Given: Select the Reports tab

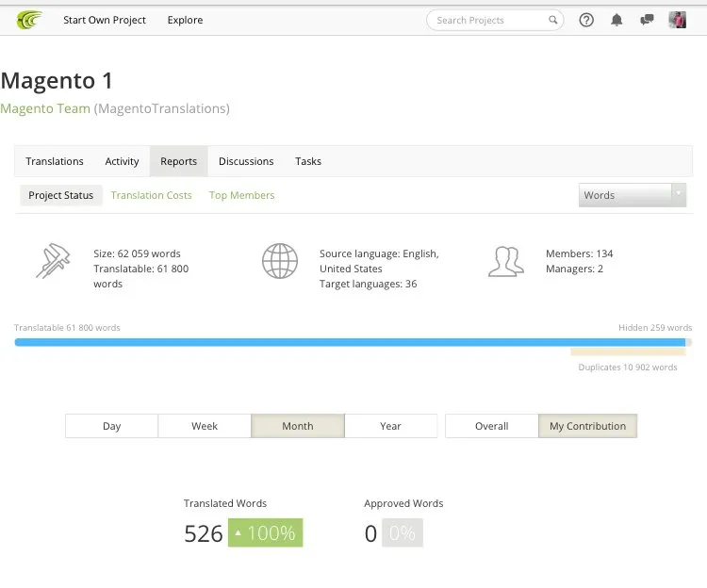Looking at the screenshot, I should (178, 161).
